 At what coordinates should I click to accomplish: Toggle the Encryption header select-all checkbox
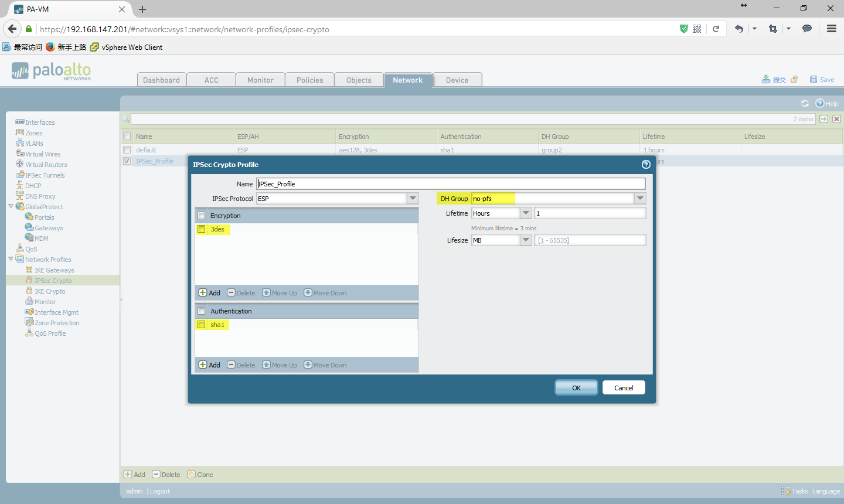pos(202,216)
